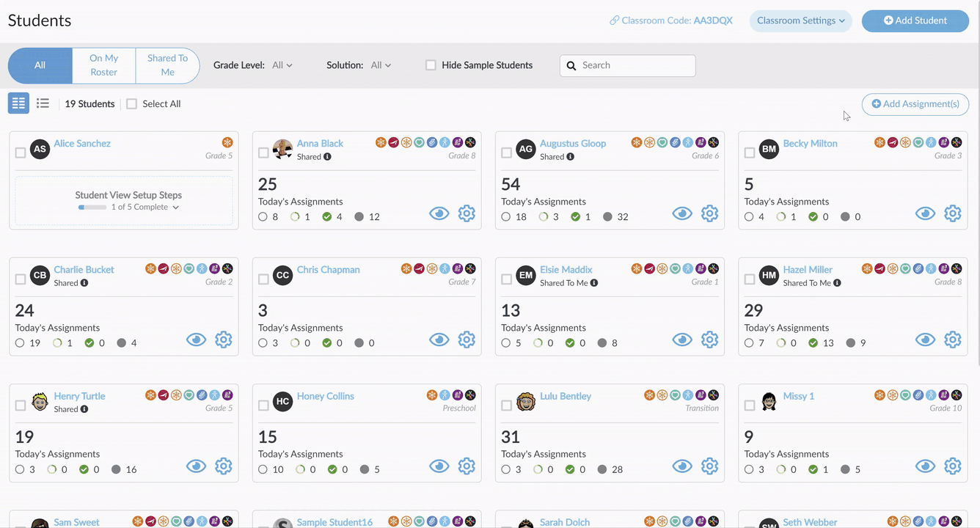Check the Select All checkbox
The width and height of the screenshot is (980, 528).
[131, 104]
